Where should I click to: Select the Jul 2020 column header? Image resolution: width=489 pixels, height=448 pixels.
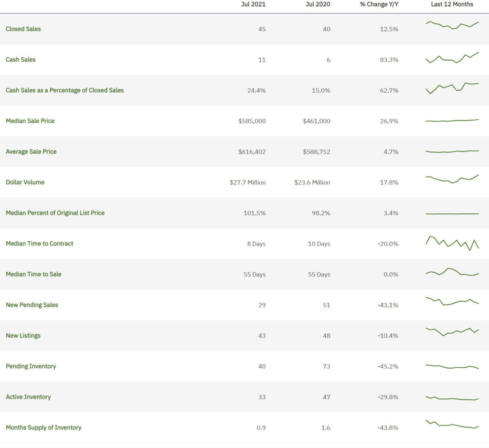pos(318,4)
